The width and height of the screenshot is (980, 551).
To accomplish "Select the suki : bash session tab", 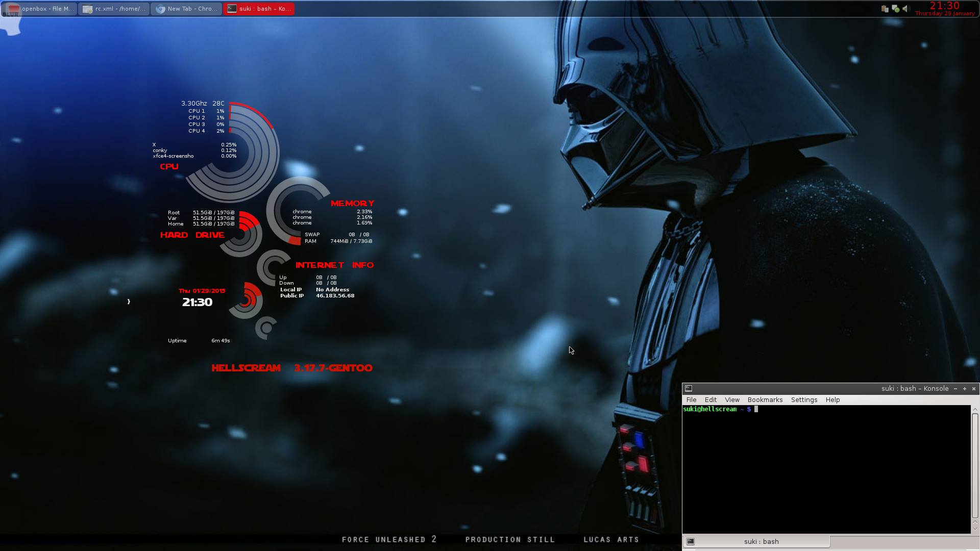I will [x=761, y=542].
